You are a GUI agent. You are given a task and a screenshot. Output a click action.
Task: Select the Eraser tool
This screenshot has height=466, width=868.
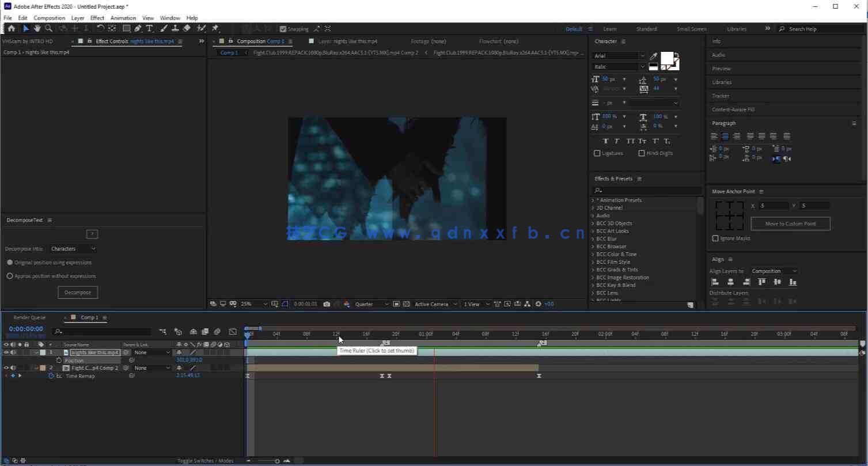click(187, 28)
